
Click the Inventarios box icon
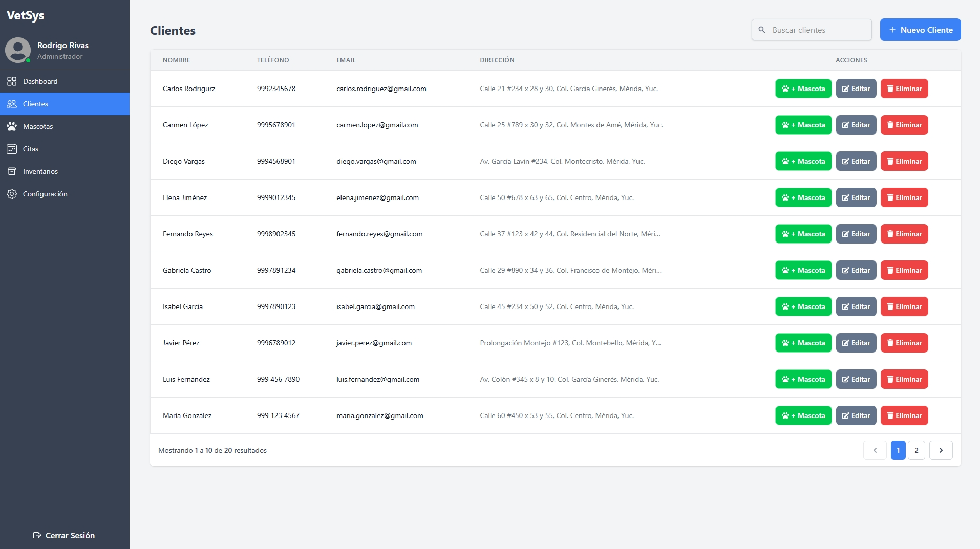coord(12,171)
